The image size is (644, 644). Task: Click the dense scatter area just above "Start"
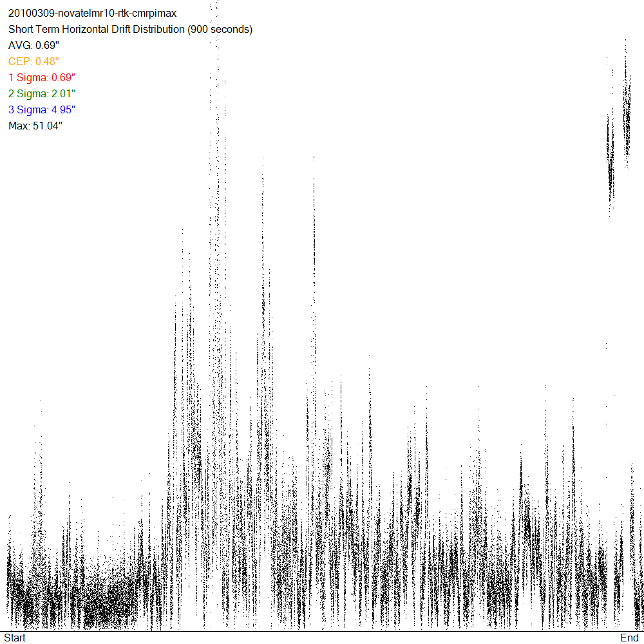pyautogui.click(x=19, y=609)
